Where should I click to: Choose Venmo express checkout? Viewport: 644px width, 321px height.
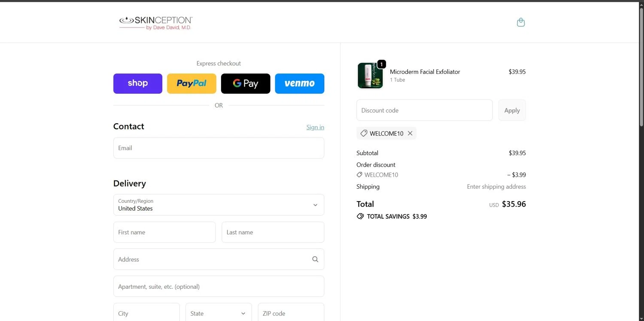tap(300, 83)
